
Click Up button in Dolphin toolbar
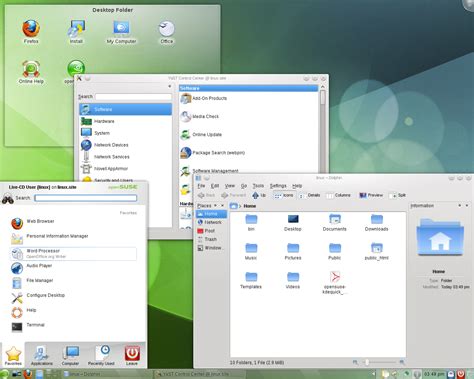point(259,195)
